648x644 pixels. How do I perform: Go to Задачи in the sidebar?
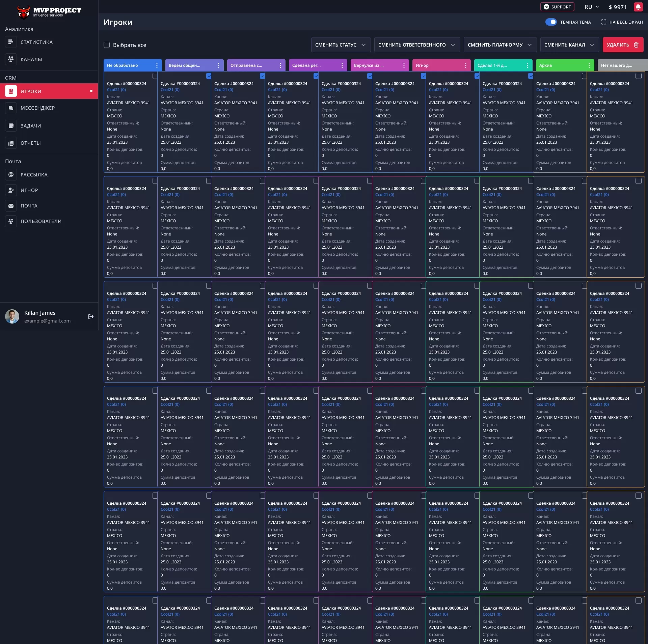click(31, 126)
